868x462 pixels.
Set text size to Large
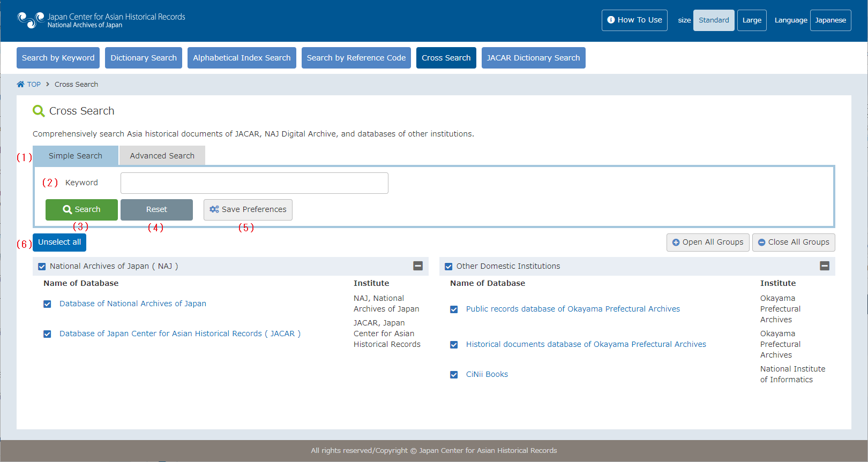(x=752, y=20)
